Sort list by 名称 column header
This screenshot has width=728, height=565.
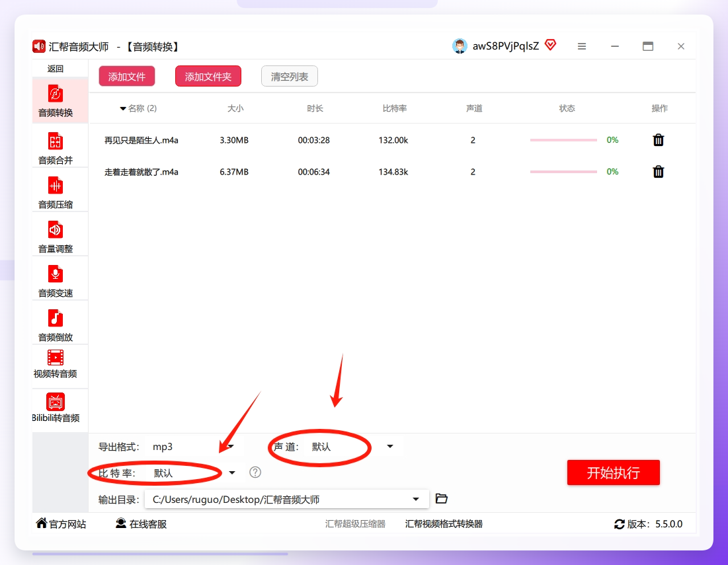click(138, 108)
